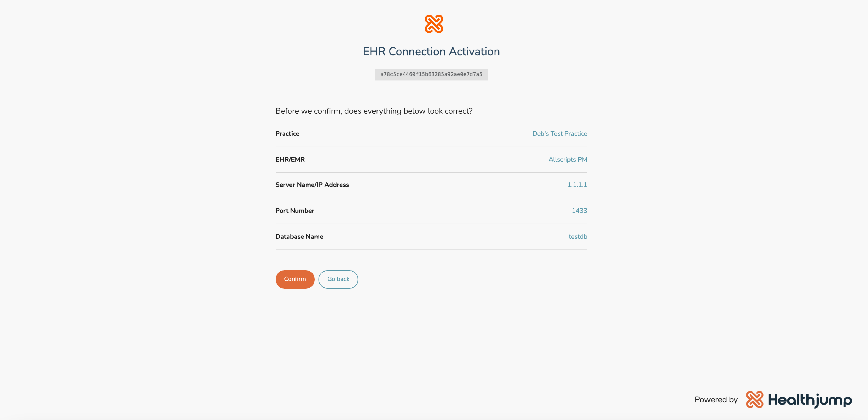This screenshot has height=420, width=868.
Task: Click the Healthjump wordmark text in footer
Action: tap(810, 400)
